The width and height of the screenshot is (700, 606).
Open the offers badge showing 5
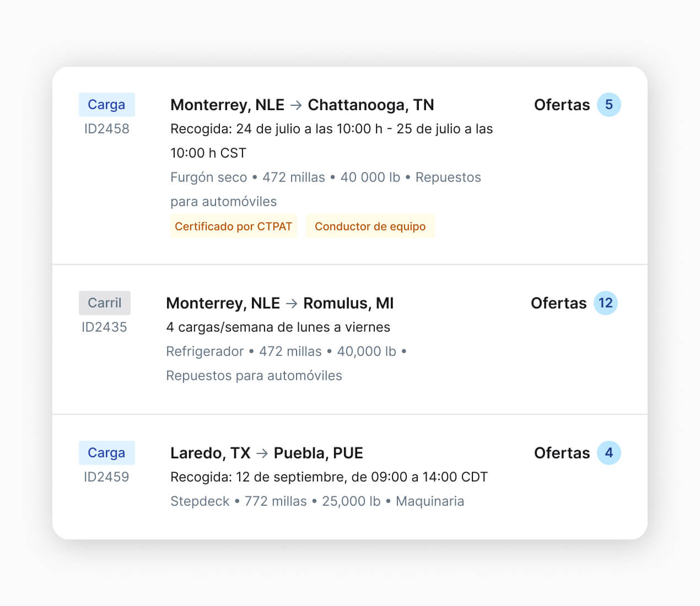[609, 105]
